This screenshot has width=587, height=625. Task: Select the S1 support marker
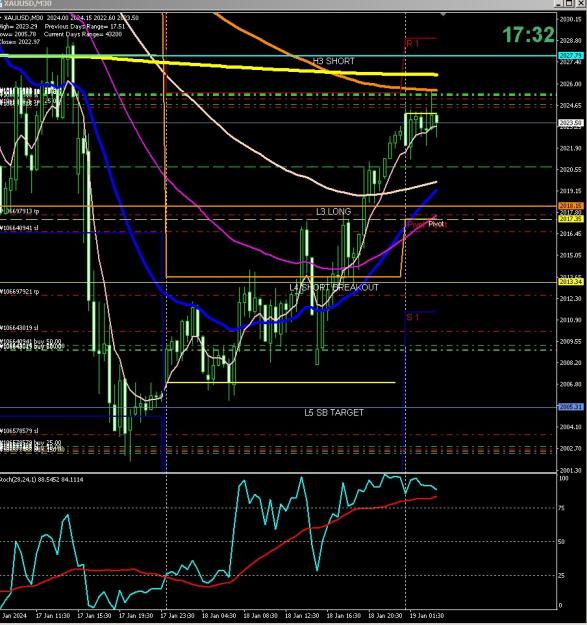point(412,317)
